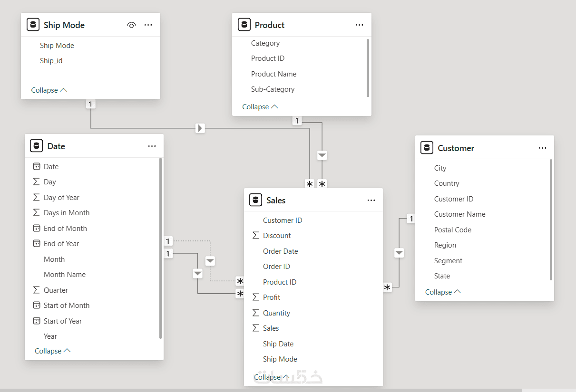Click the dotted inactive relationship arrow
This screenshot has height=392, width=576.
click(210, 261)
